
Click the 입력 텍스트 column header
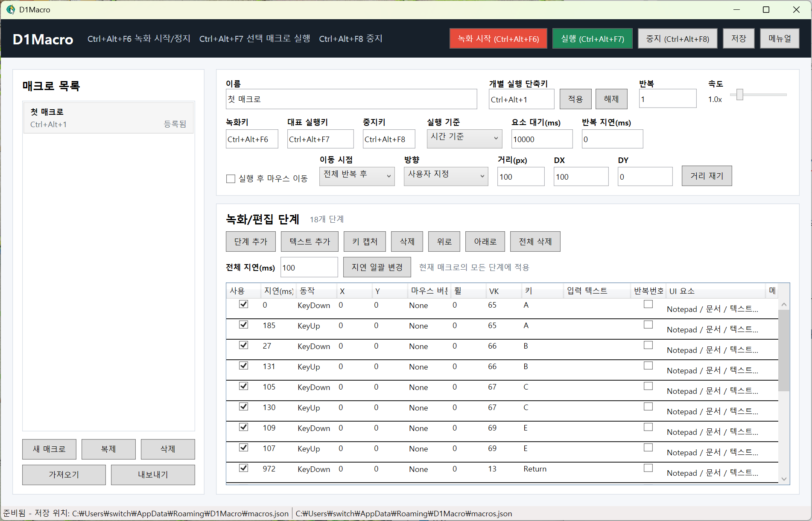click(597, 291)
